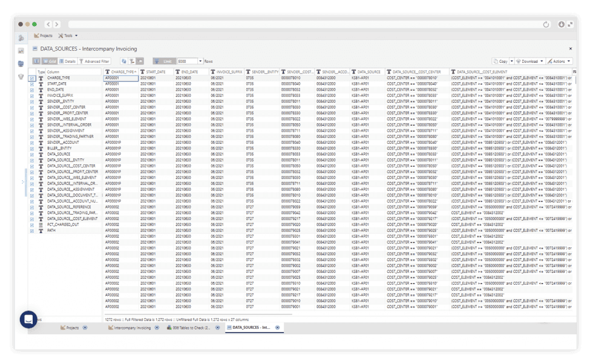
Task: Open the row limit dropdown arrow
Action: (x=200, y=61)
